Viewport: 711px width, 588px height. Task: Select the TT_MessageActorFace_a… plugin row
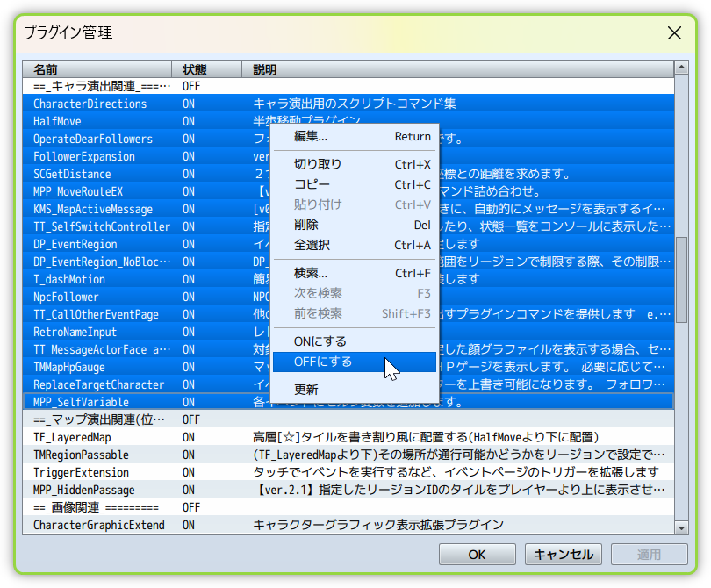click(x=348, y=349)
